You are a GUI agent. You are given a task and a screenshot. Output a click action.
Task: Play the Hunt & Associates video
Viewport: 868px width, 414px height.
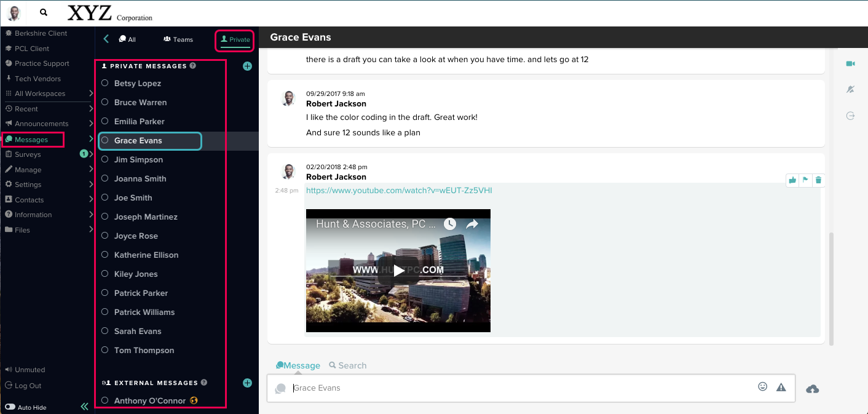[398, 271]
